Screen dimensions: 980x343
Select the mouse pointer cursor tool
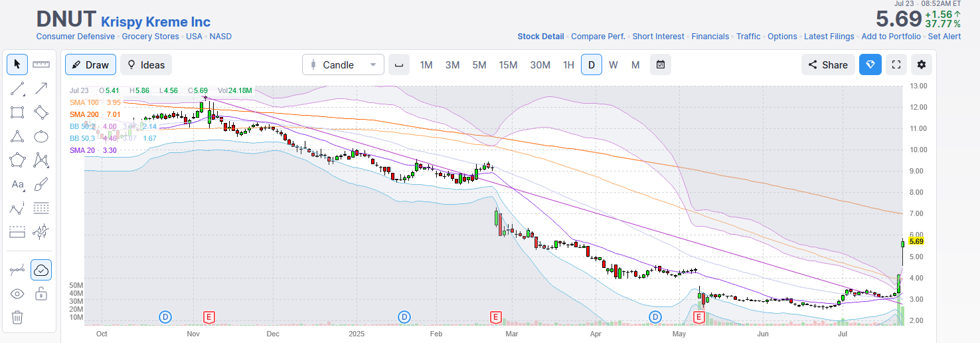[x=17, y=64]
